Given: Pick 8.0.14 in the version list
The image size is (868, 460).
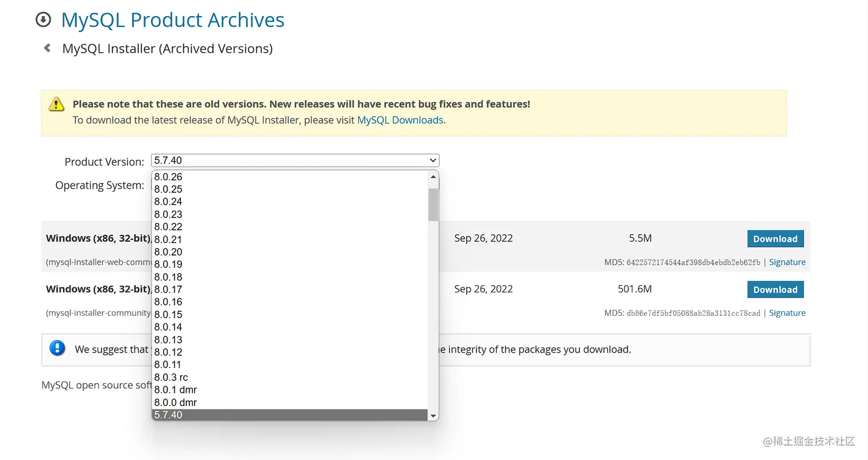Looking at the screenshot, I should click(290, 327).
